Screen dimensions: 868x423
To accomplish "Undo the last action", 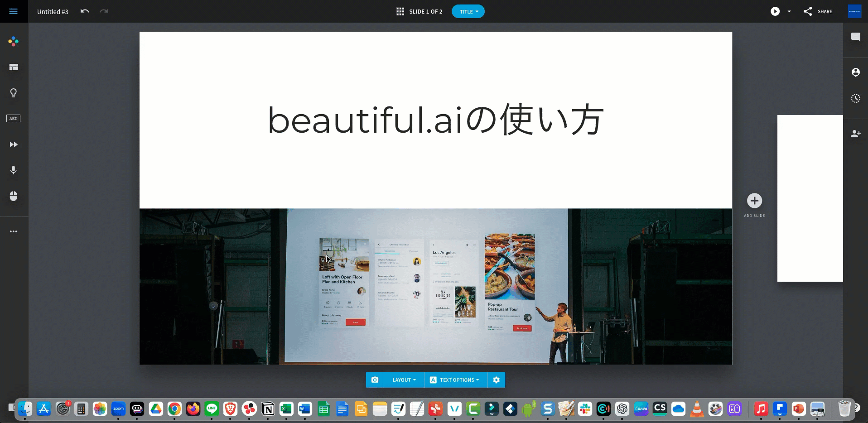I will coord(85,11).
